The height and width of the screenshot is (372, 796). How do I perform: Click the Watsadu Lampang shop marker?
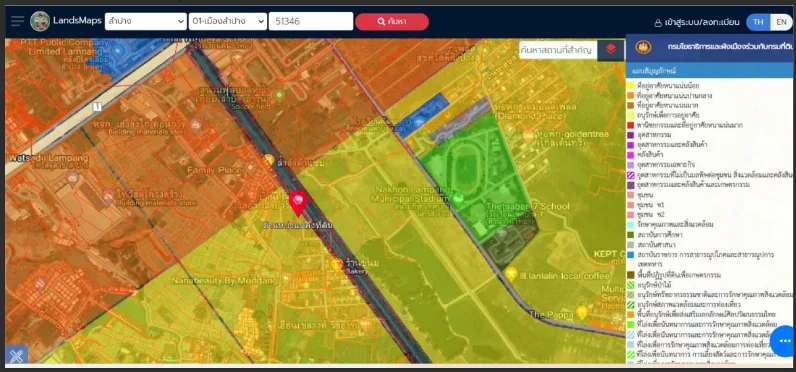point(73,178)
